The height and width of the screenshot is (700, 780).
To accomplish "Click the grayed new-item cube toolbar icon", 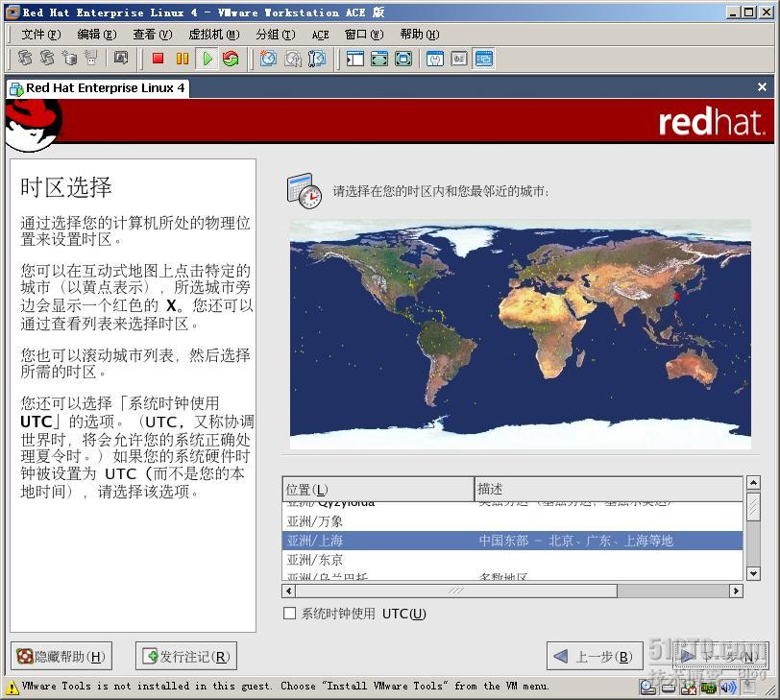I will click(x=69, y=59).
